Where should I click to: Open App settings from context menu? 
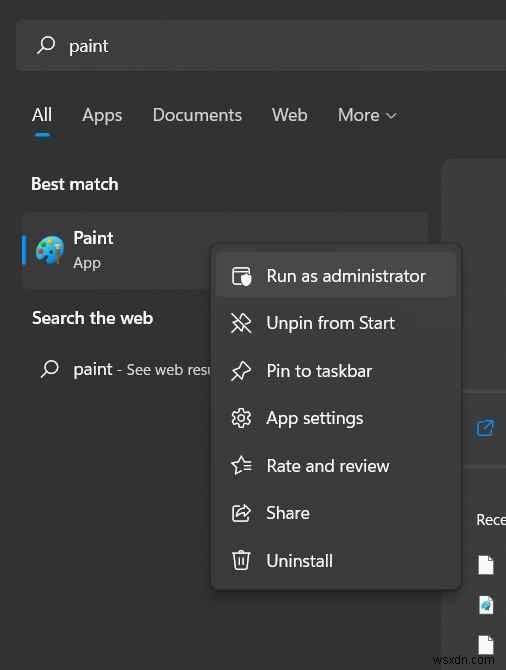[336, 418]
